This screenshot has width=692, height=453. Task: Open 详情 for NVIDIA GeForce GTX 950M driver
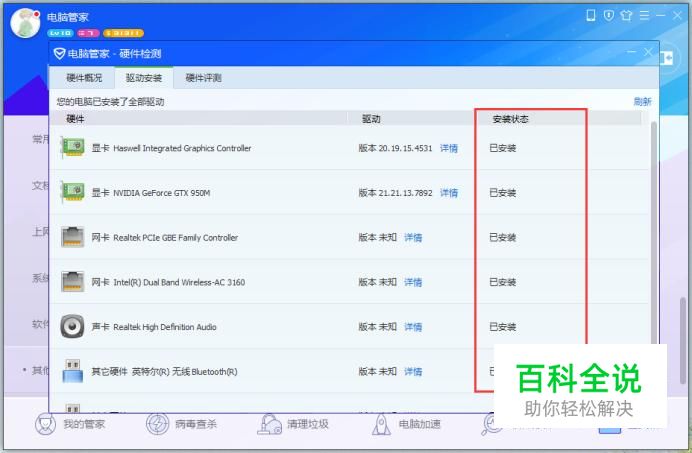(449, 193)
